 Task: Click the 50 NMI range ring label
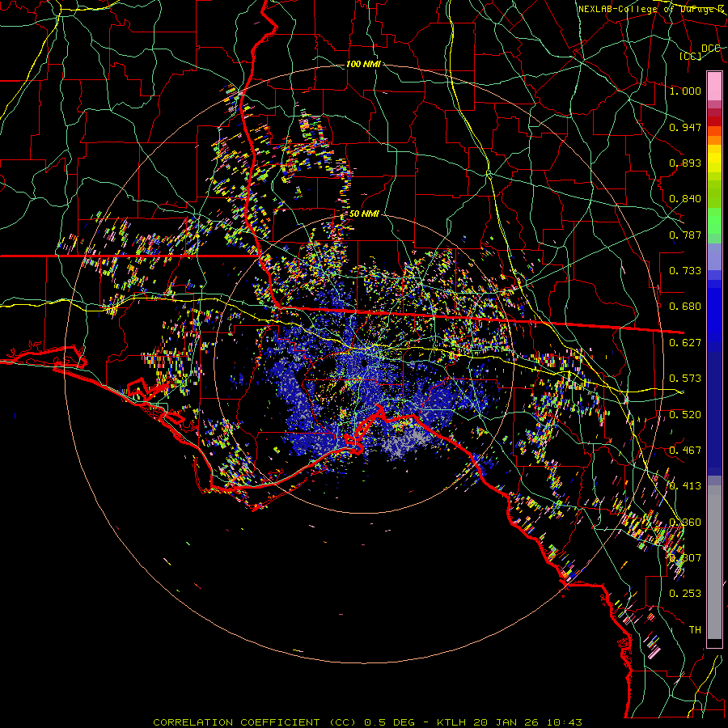[x=364, y=214]
